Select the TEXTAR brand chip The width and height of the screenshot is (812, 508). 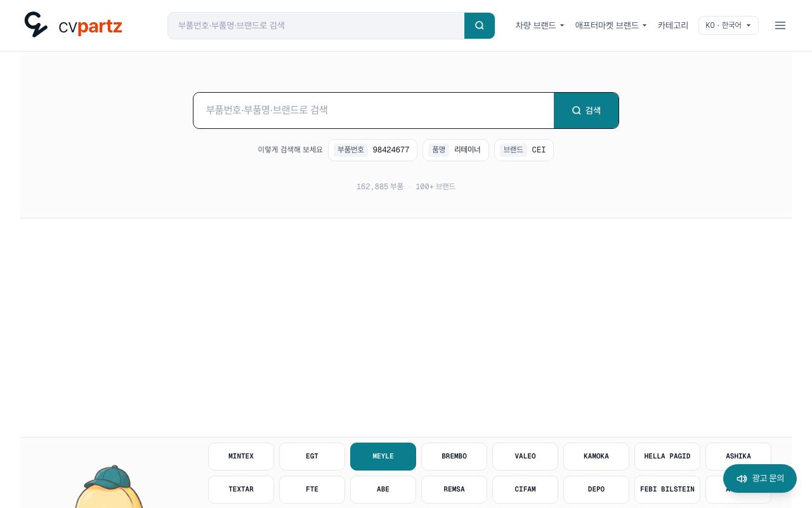[241, 490]
